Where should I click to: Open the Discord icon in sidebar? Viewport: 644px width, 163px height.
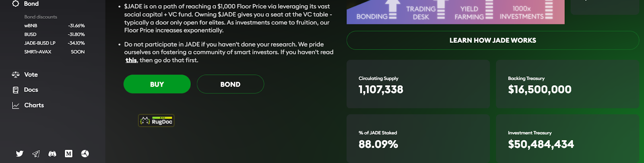click(52, 154)
